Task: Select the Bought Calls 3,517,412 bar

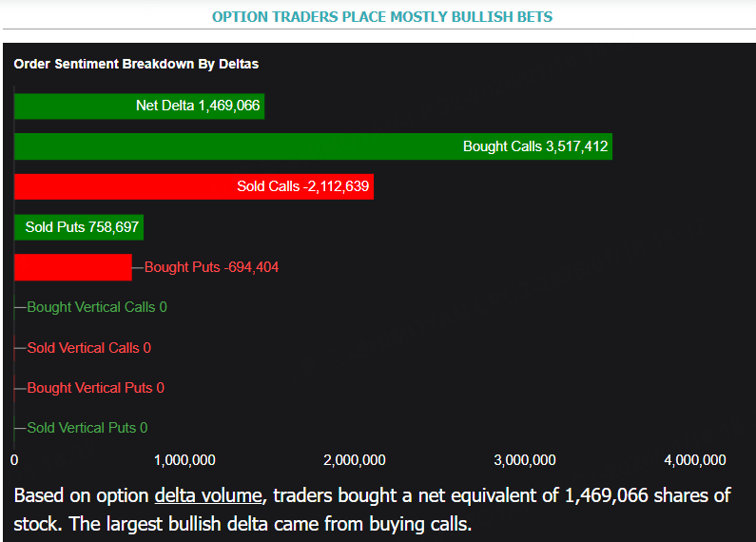Action: (x=314, y=146)
